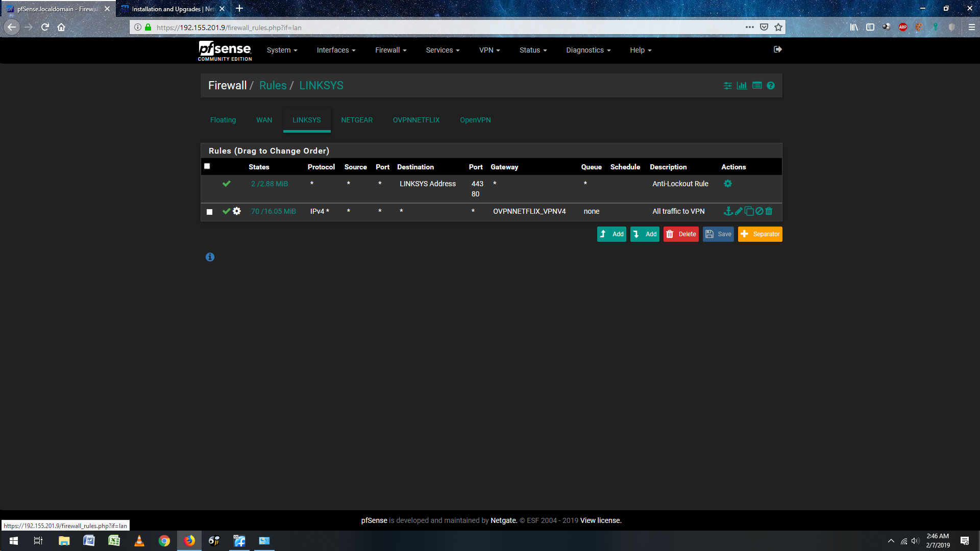Bookmark this page with the star icon
The image size is (980, 551).
click(x=778, y=28)
